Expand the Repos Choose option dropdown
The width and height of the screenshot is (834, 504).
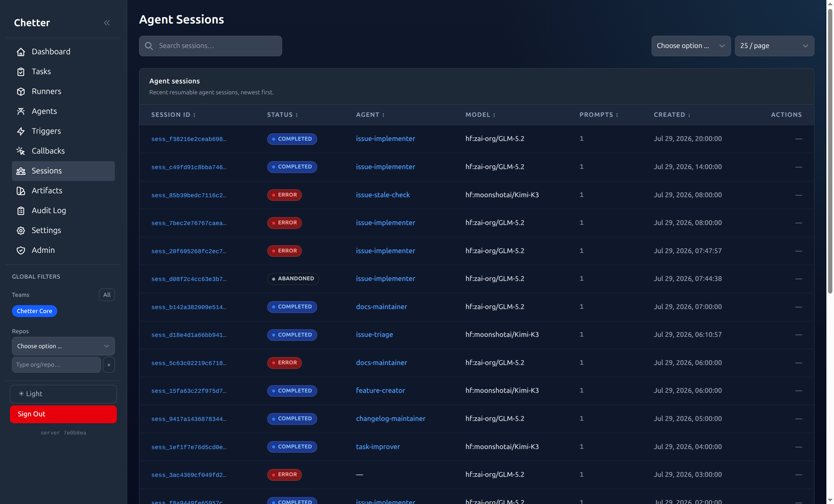pos(63,346)
